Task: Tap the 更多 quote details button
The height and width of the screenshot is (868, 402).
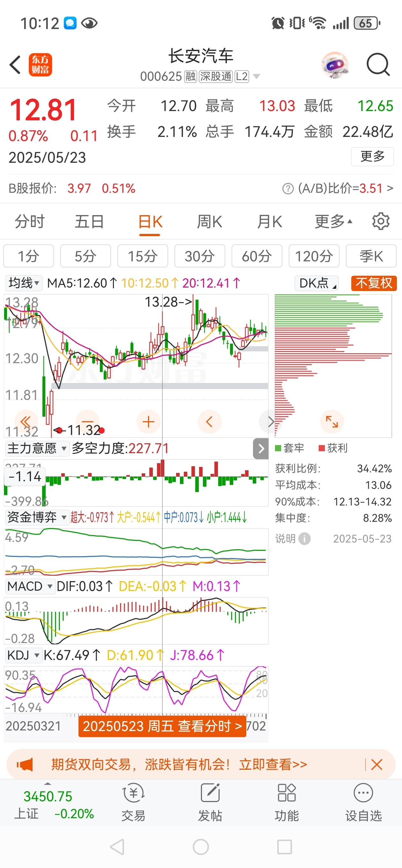Action: point(372,156)
